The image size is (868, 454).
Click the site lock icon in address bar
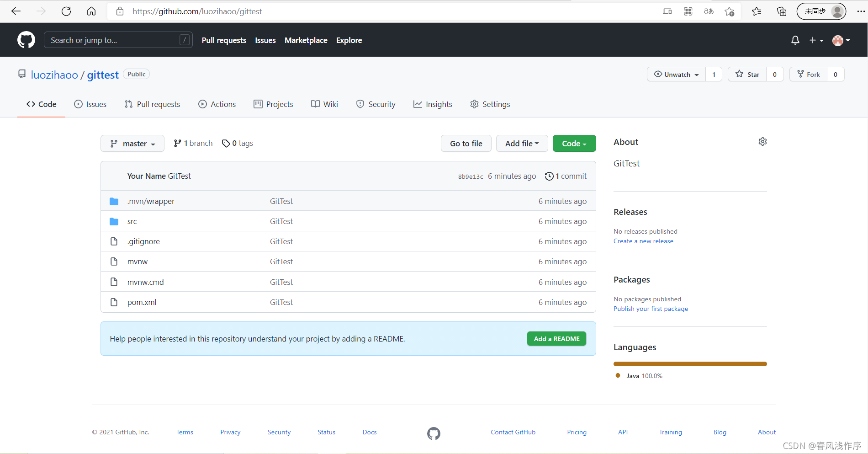click(x=120, y=11)
